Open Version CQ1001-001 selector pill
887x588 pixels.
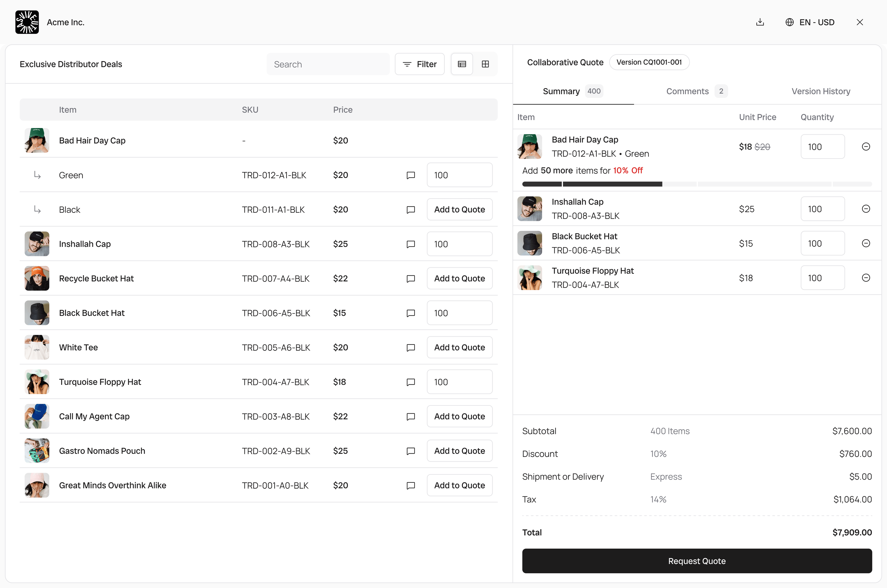tap(649, 62)
